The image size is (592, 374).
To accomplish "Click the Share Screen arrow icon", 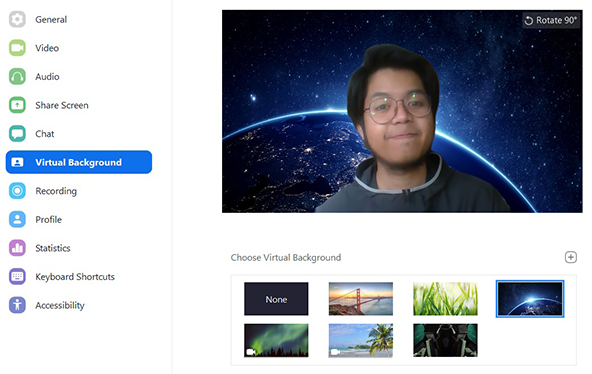I will (17, 105).
